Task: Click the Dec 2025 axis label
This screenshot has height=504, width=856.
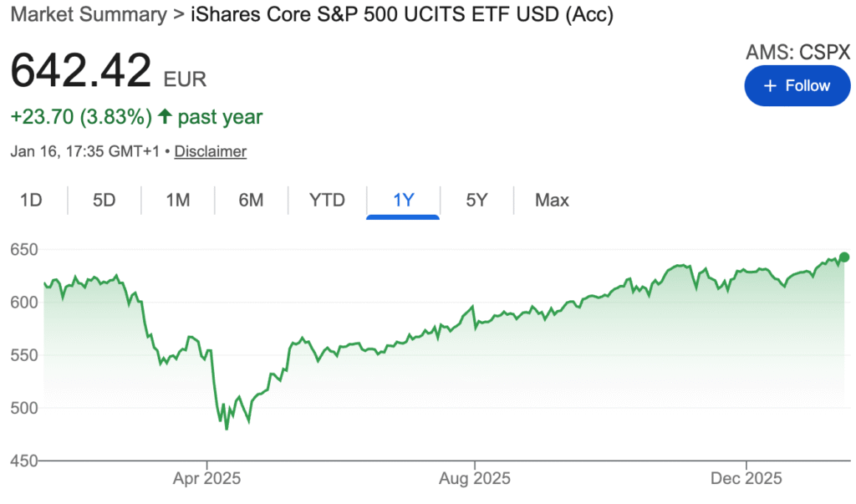Action: click(746, 479)
